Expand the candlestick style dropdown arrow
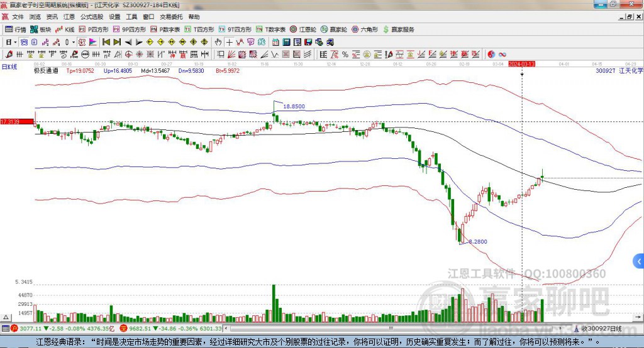The image size is (644, 348). point(74,42)
